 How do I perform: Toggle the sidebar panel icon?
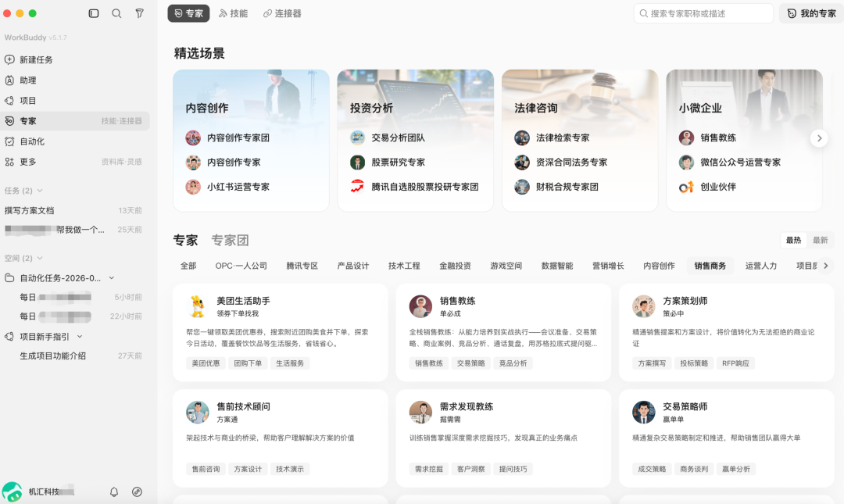point(94,13)
